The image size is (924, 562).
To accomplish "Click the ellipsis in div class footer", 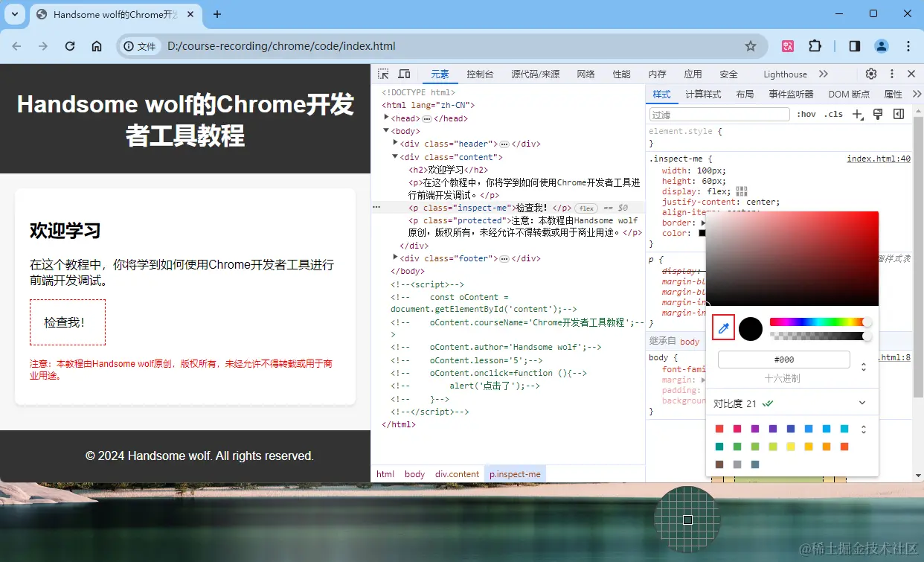I will coord(504,259).
